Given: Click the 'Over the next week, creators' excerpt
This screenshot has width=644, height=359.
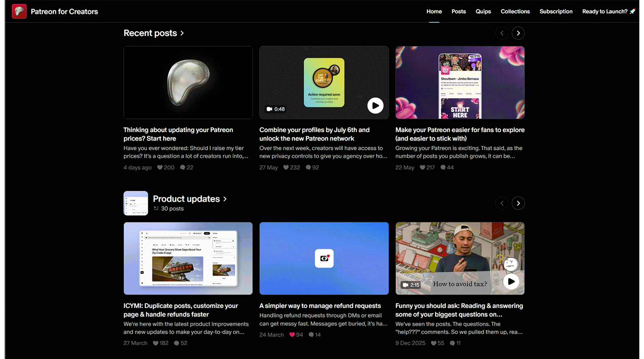Looking at the screenshot, I should coord(323,152).
